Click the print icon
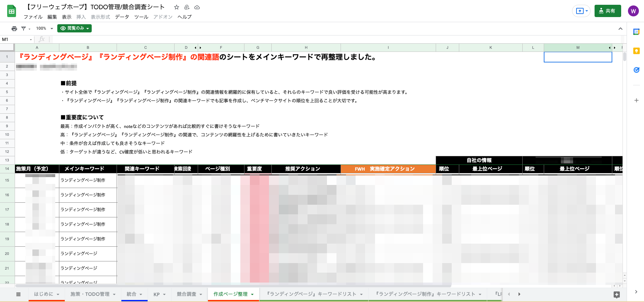644x302 pixels. tap(14, 28)
